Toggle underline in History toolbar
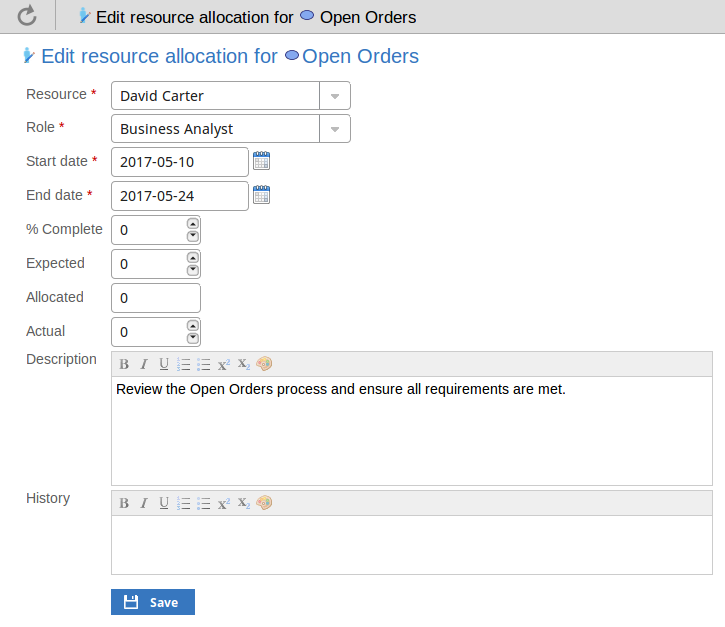 [164, 503]
